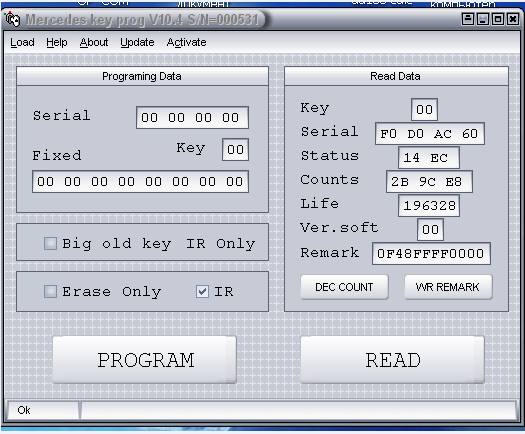The image size is (525, 434).
Task: Open the Help menu
Action: point(57,42)
